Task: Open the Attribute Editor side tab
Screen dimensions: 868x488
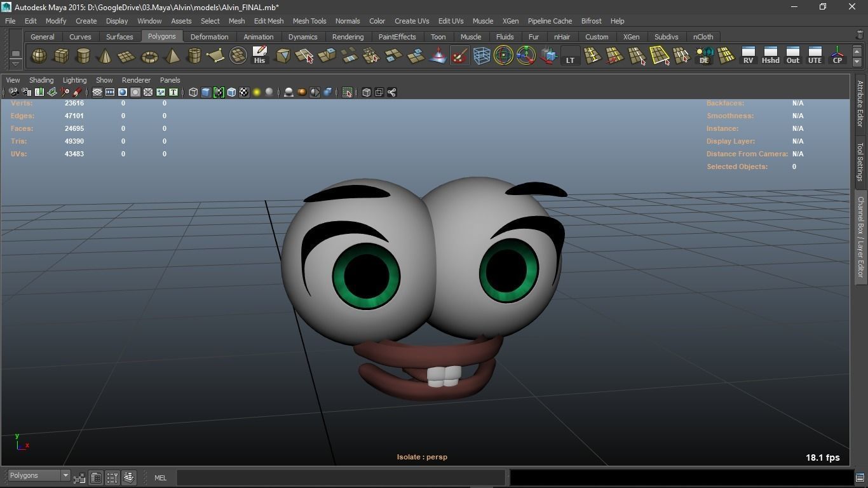Action: [x=860, y=104]
